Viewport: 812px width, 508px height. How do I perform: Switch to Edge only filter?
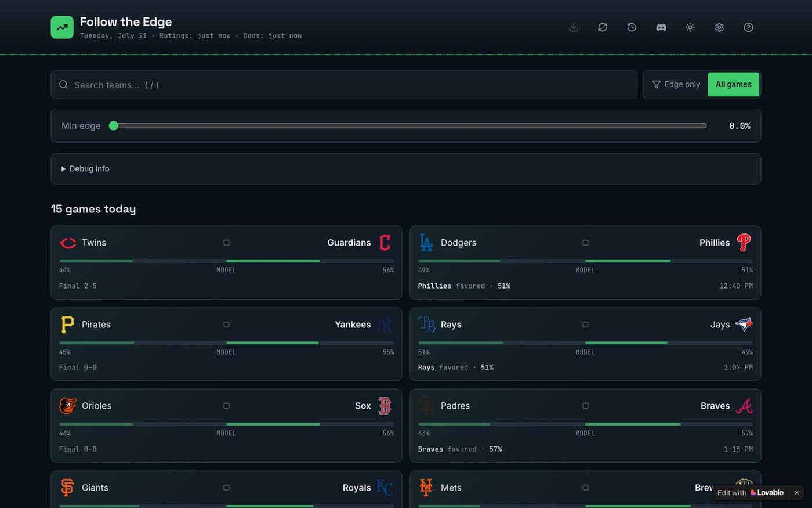(x=676, y=85)
